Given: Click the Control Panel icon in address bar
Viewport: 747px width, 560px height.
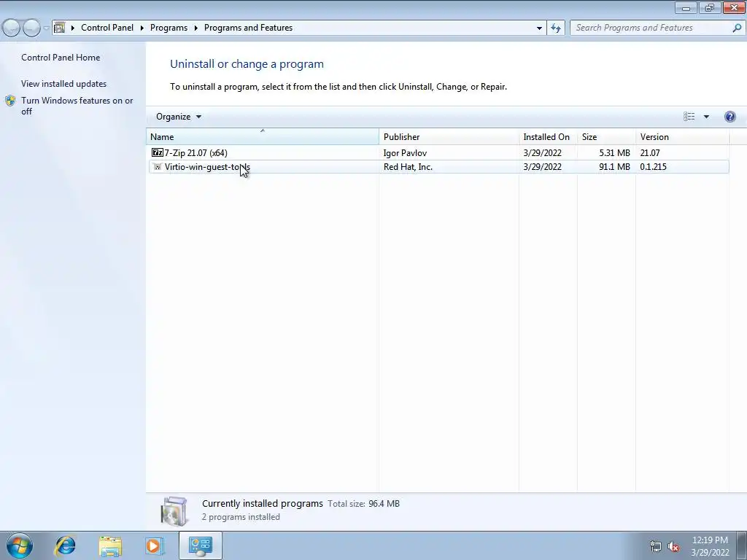Looking at the screenshot, I should pyautogui.click(x=59, y=28).
